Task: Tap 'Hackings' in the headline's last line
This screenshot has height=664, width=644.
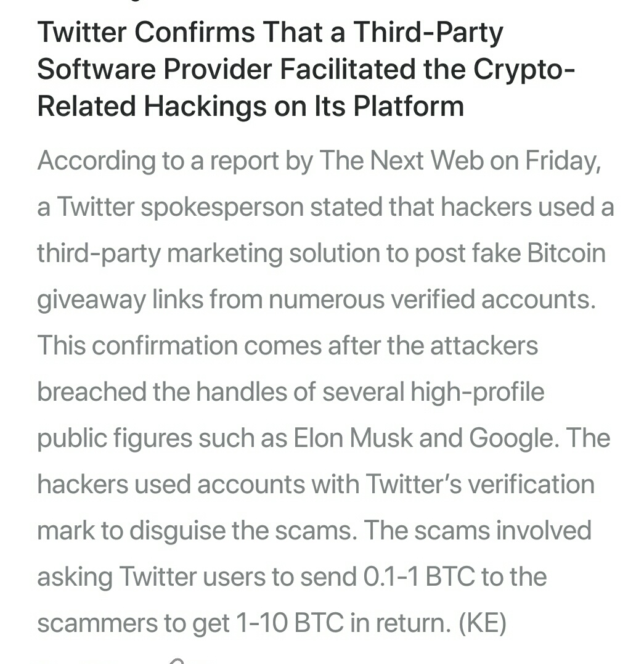Action: [205, 106]
